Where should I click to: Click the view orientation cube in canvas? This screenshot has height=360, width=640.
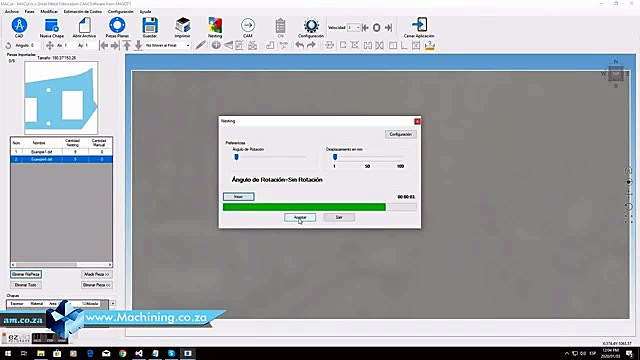[x=616, y=74]
